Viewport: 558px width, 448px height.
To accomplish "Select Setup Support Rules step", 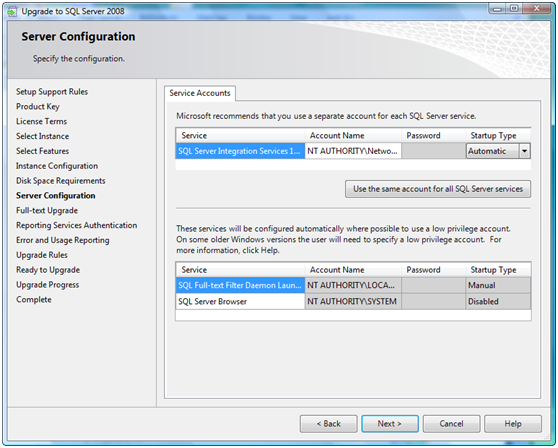I will tap(52, 92).
